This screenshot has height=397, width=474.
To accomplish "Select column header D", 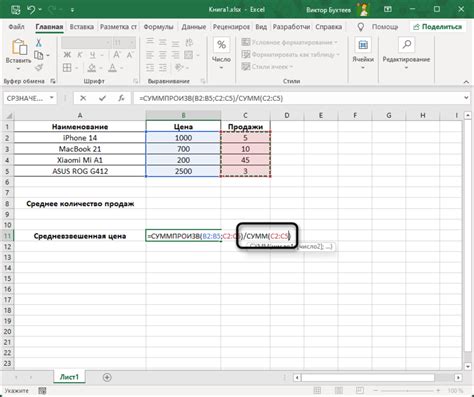I will 287,115.
